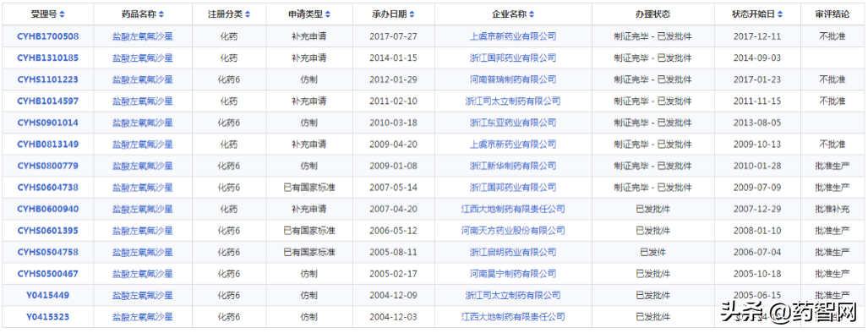The image size is (868, 333).
Task: Select 不批准 in the CYHB1700508 row
Action: [833, 36]
